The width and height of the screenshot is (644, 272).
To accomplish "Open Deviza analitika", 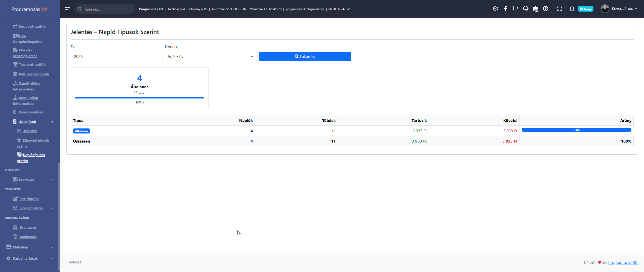I will (31, 112).
